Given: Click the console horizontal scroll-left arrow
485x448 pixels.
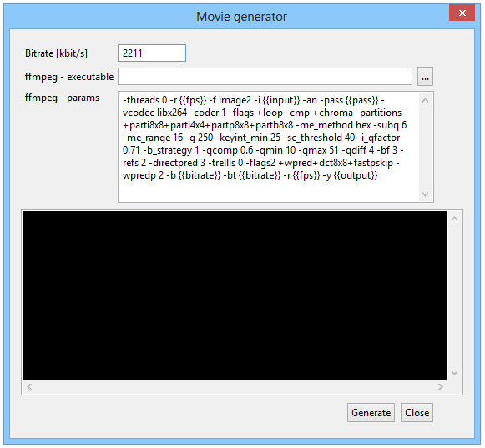Looking at the screenshot, I should pos(29,386).
